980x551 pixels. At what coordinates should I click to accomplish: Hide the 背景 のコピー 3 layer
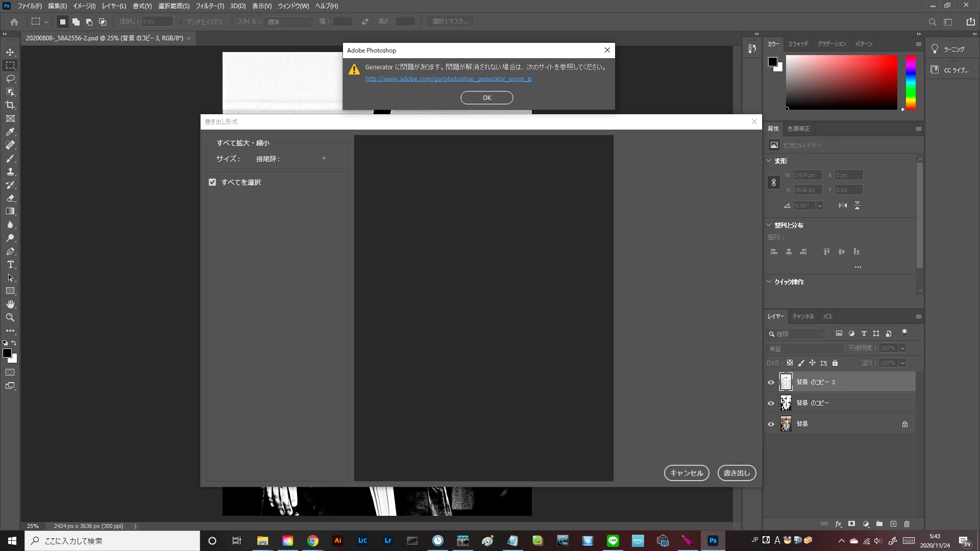[x=771, y=382]
